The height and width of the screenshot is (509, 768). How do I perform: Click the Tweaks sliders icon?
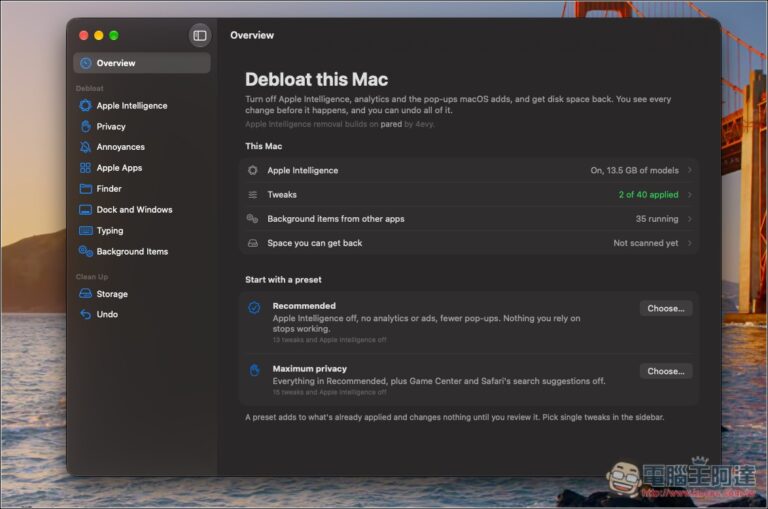253,194
